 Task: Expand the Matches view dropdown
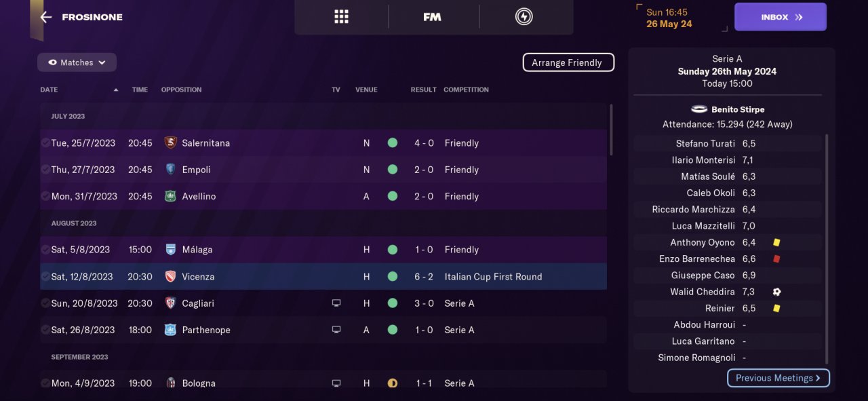77,62
